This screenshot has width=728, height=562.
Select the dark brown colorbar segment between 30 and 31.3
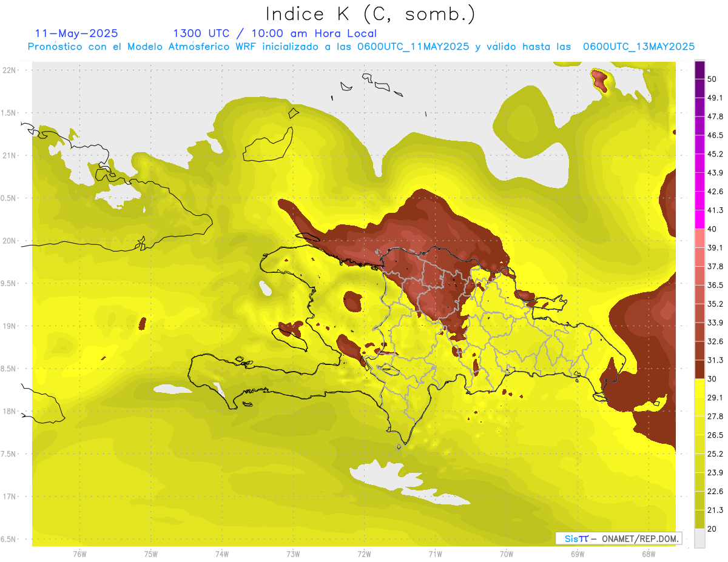point(699,369)
